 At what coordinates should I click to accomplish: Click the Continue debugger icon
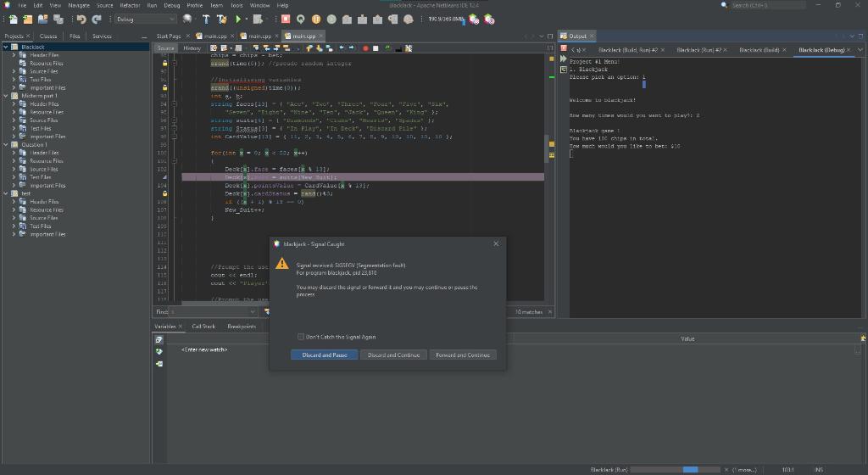[331, 20]
